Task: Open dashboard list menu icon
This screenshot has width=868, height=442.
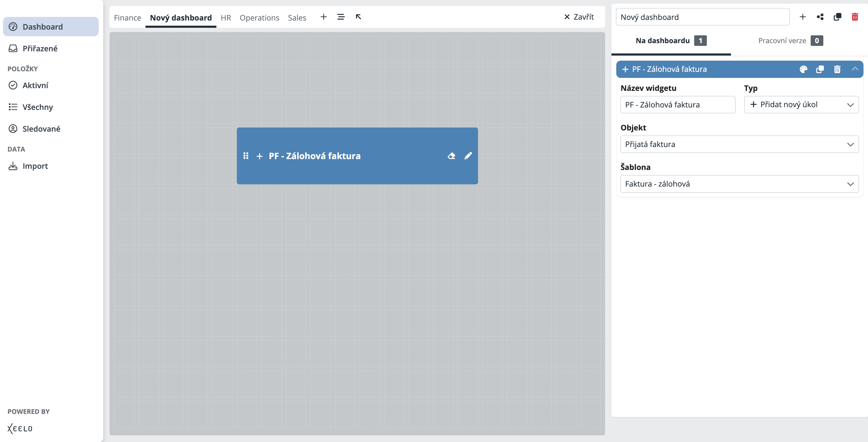Action: 341,17
